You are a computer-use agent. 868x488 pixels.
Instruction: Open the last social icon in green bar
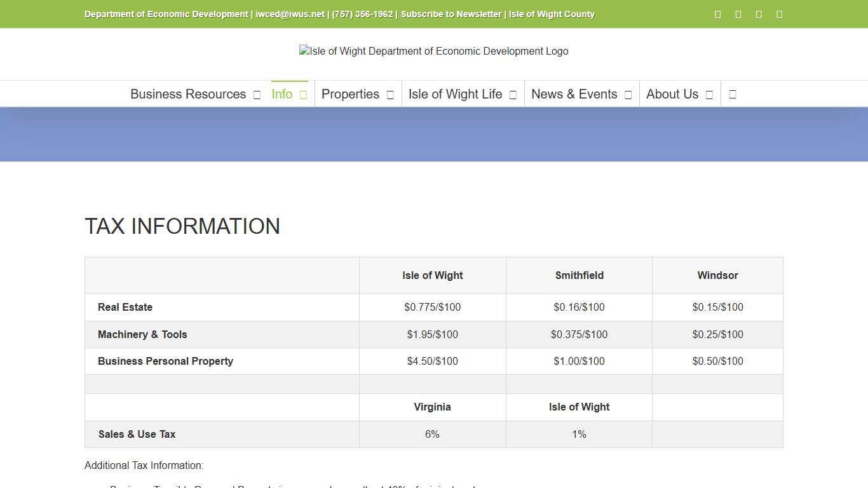(778, 14)
